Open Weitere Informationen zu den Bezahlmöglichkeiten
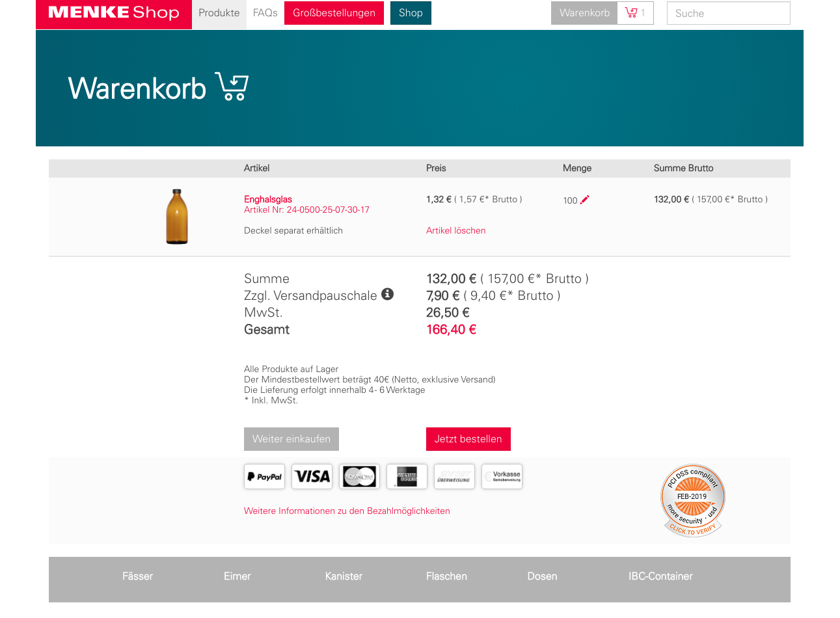Screen dimensions: 840x618 (x=347, y=511)
